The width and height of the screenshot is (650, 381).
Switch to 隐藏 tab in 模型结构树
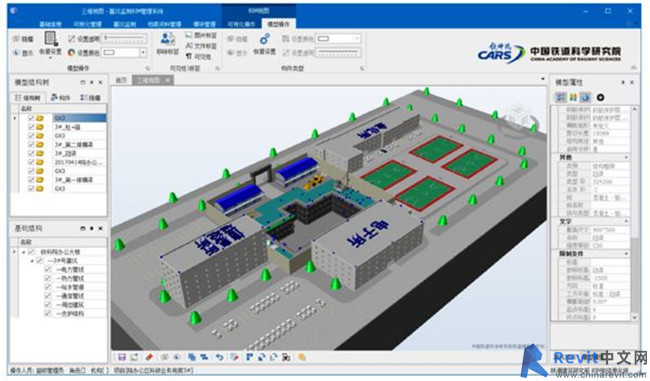(x=90, y=98)
